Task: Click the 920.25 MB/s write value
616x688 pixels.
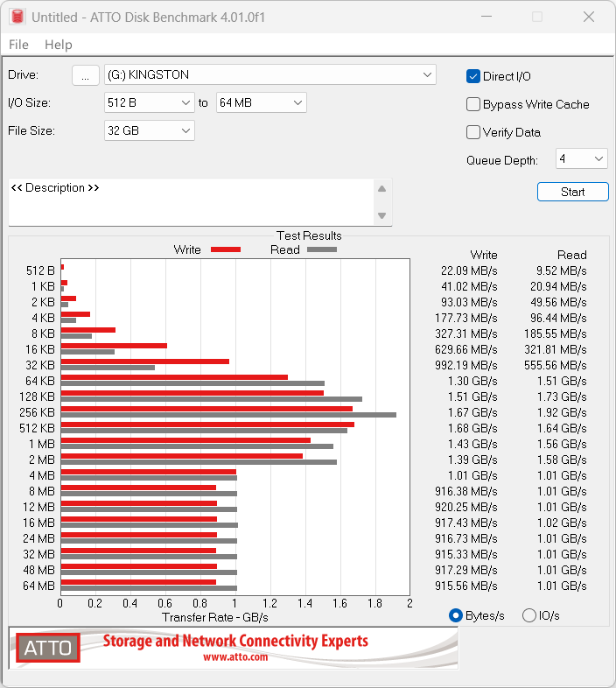Action: pos(466,507)
